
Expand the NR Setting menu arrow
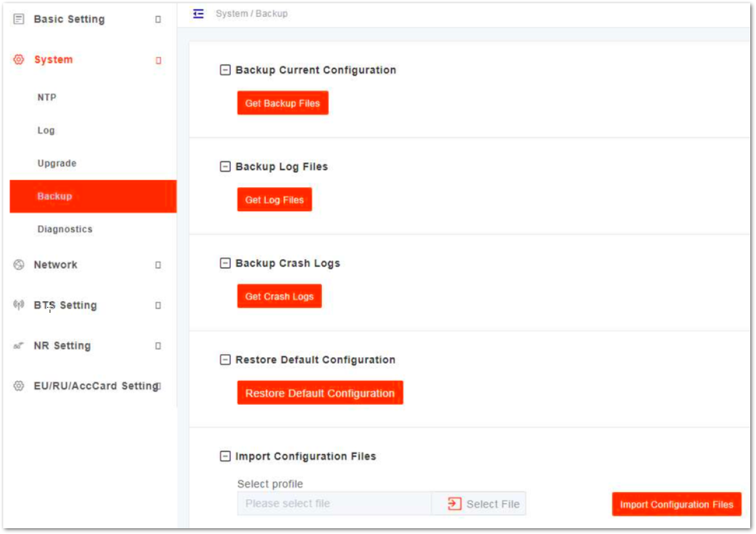click(158, 346)
